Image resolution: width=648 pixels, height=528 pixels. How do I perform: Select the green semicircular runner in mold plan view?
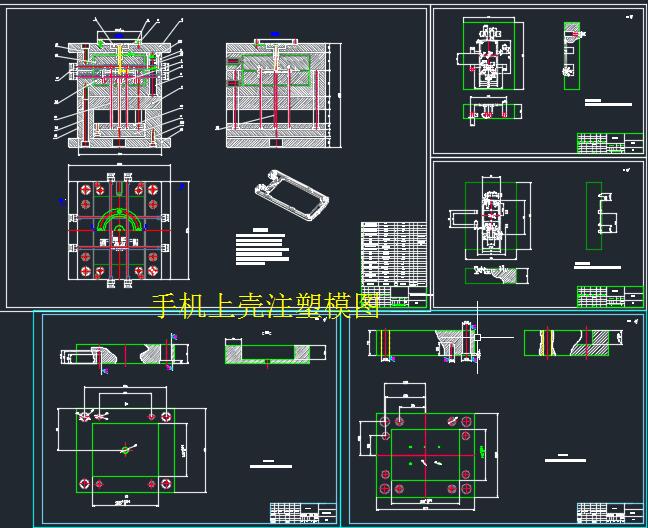[119, 221]
